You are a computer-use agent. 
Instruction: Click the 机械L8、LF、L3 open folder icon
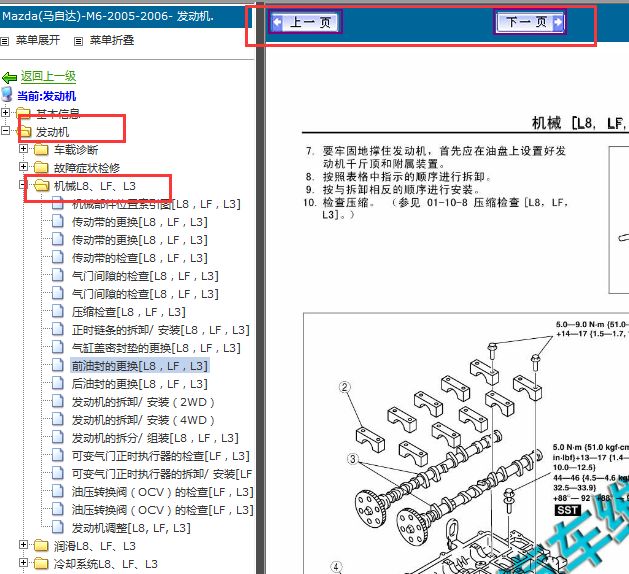click(41, 185)
